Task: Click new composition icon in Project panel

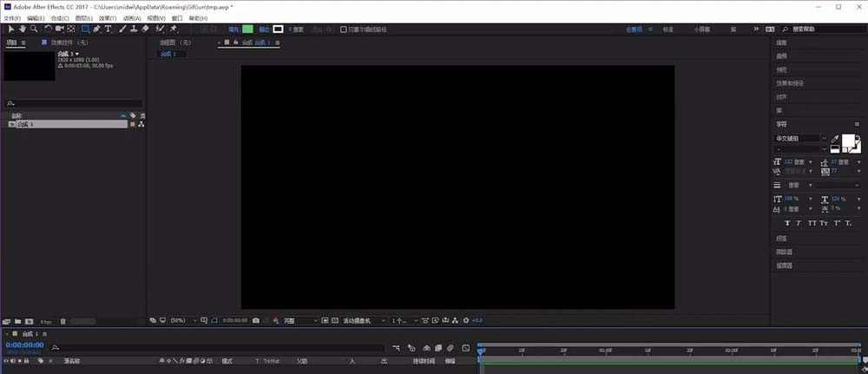Action: click(x=29, y=321)
